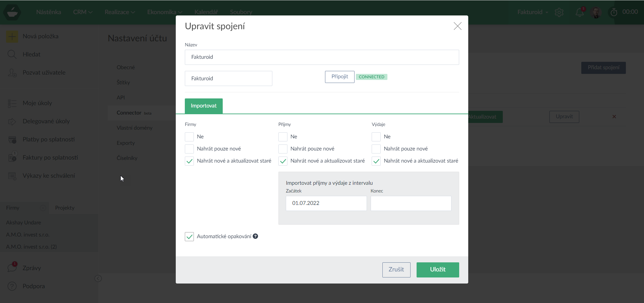Click the timer stopwatch icon

(x=613, y=12)
